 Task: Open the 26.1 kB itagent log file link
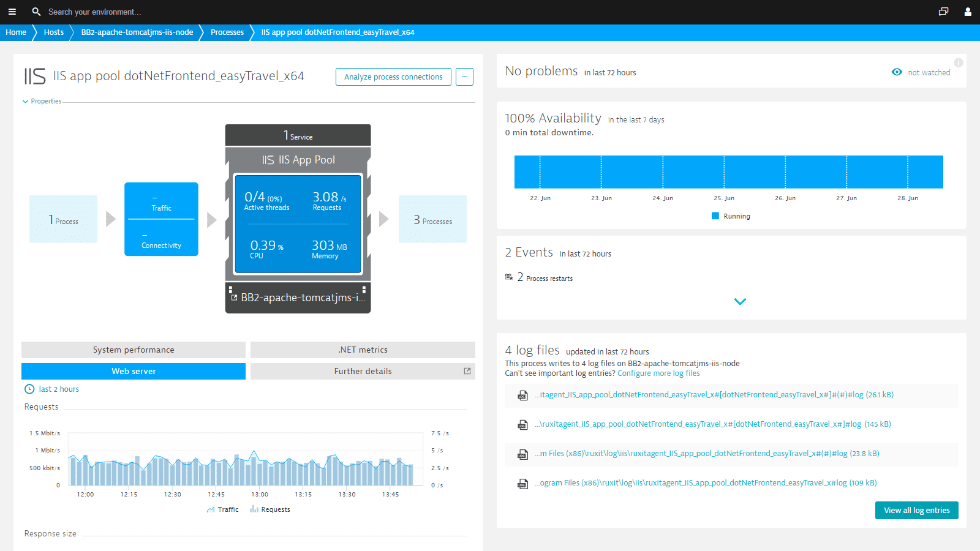[714, 395]
